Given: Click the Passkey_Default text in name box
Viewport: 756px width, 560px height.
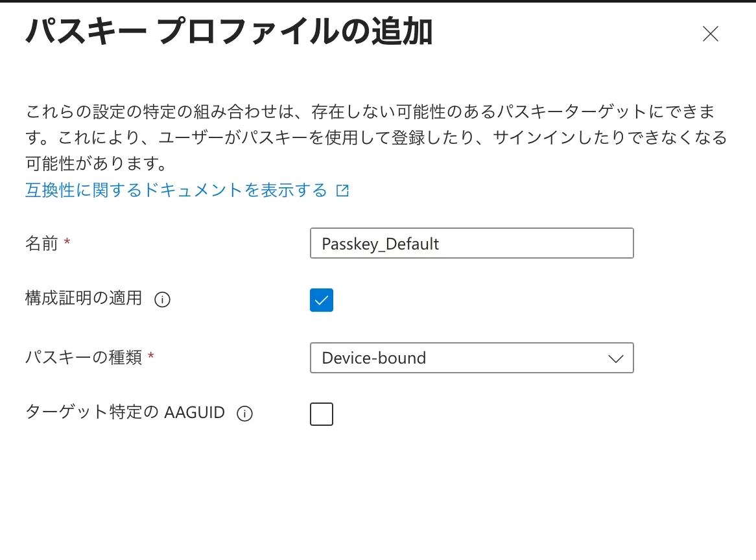Looking at the screenshot, I should click(x=381, y=244).
